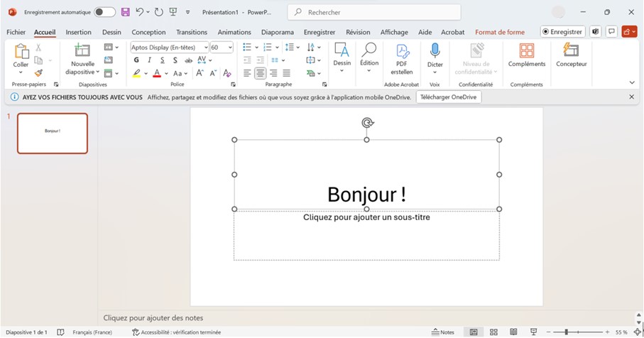
Task: Open the font name dropdown Aptos Display
Action: [206, 48]
